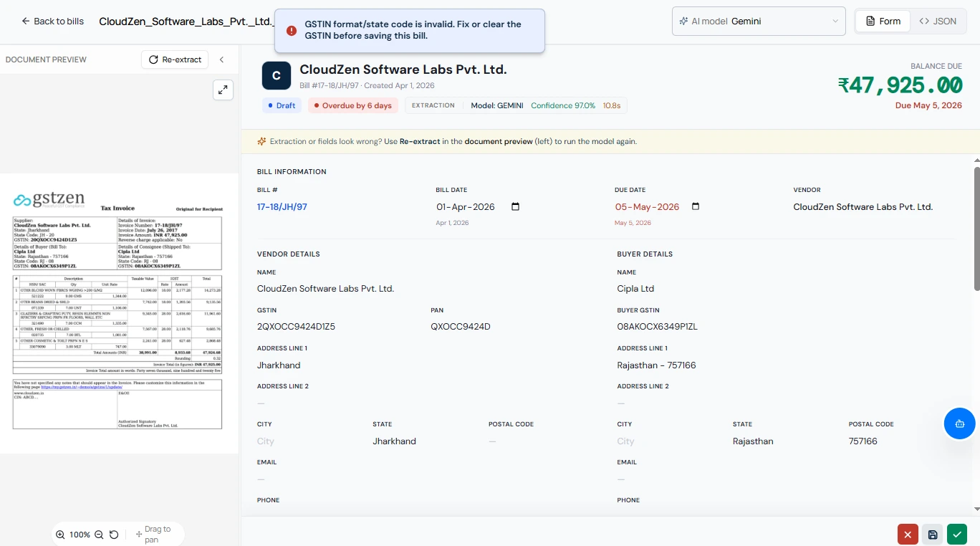This screenshot has width=980, height=546.
Task: Switch to the JSON tab
Action: tap(937, 21)
